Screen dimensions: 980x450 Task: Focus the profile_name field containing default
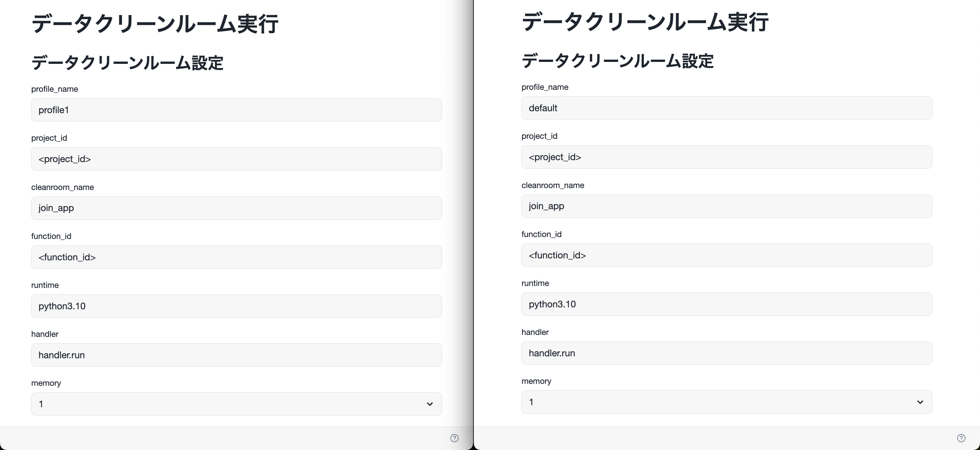tap(726, 108)
